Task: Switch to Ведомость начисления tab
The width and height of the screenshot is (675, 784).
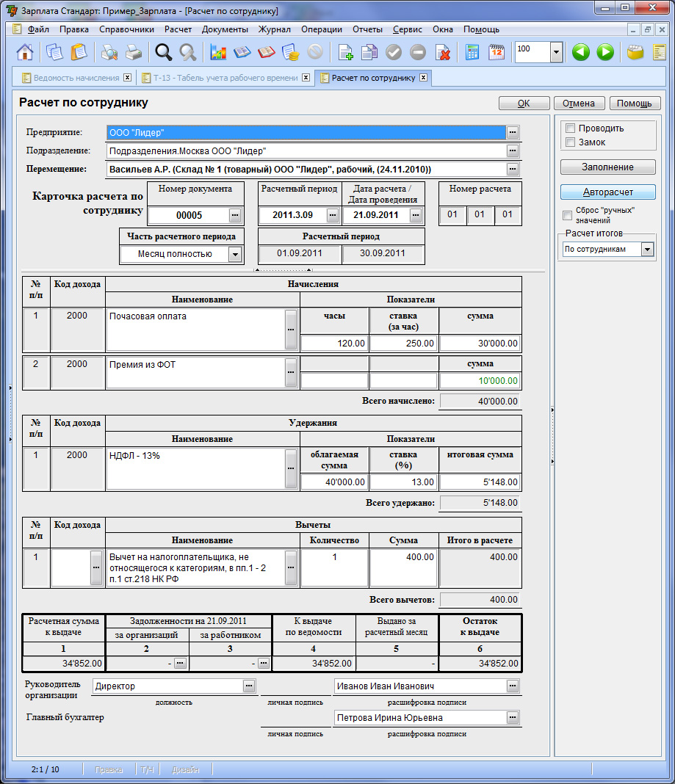Action: [x=76, y=78]
